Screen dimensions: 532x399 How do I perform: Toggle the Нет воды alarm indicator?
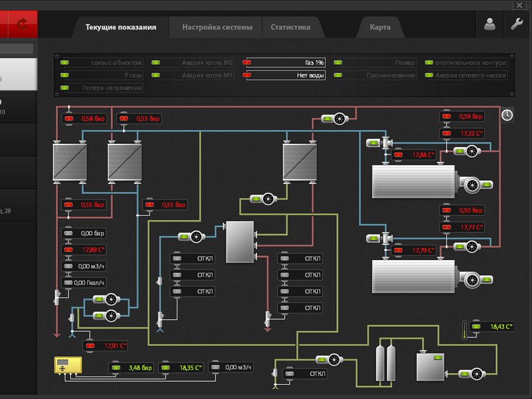click(x=285, y=76)
